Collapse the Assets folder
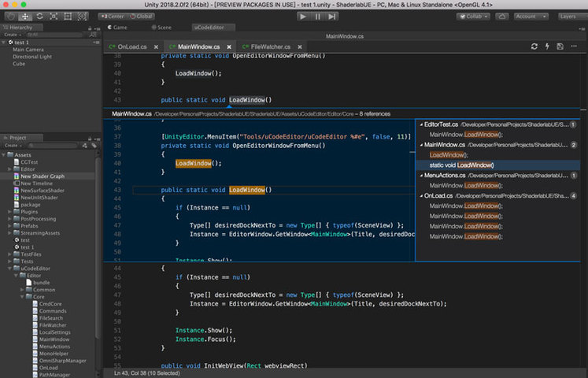Image resolution: width=588 pixels, height=378 pixels. (4, 155)
